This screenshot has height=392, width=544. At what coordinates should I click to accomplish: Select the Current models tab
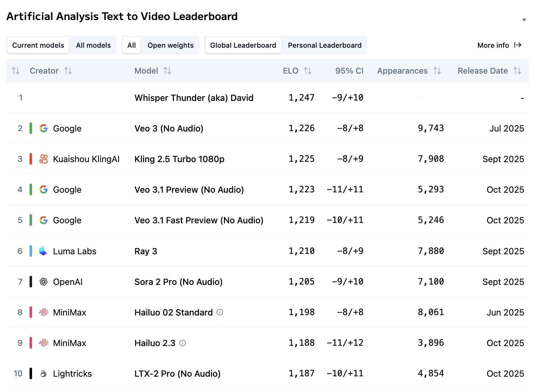point(38,45)
